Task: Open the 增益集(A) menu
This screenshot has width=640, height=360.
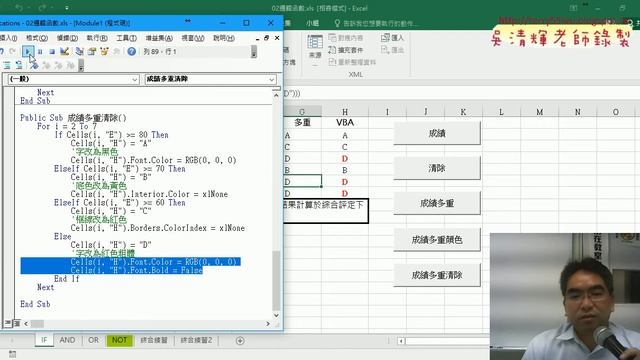Action: point(159,38)
